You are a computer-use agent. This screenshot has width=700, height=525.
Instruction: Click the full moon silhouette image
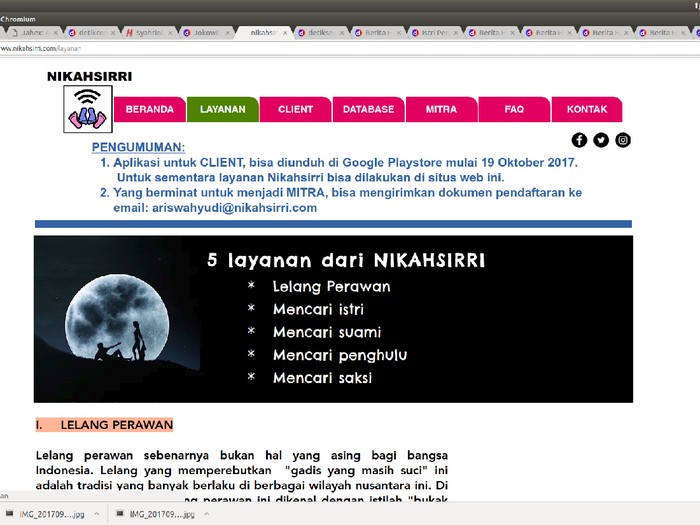click(x=117, y=317)
